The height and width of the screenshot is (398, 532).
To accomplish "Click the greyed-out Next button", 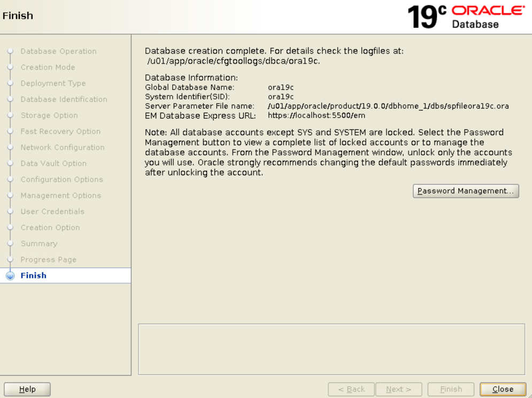I will click(399, 389).
